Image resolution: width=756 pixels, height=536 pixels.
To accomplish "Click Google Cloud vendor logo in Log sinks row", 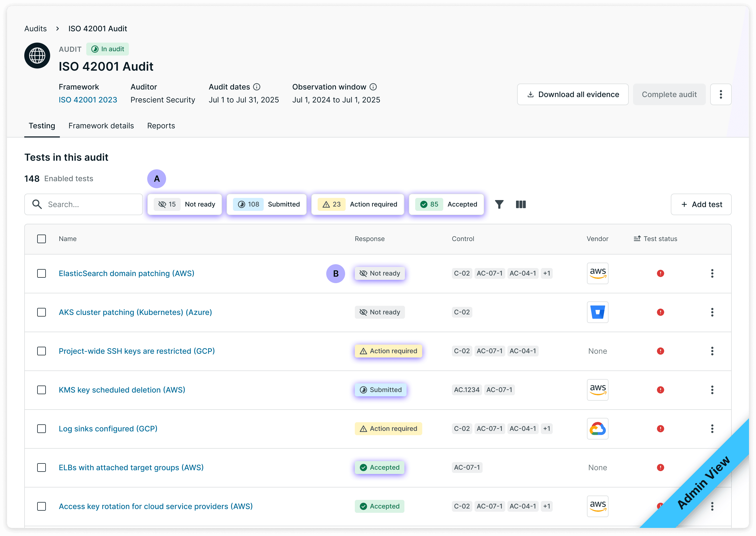I will (x=597, y=428).
